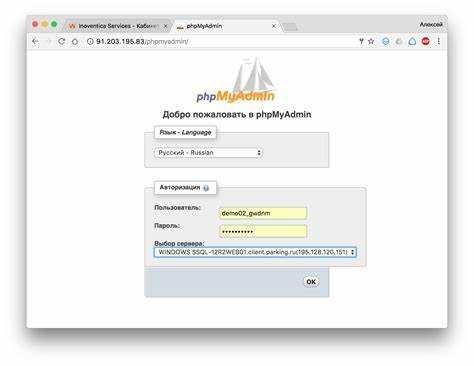Click the 'Добро пожаловать в phpMyAdmin' heading
The width and height of the screenshot is (474, 366).
(x=237, y=115)
